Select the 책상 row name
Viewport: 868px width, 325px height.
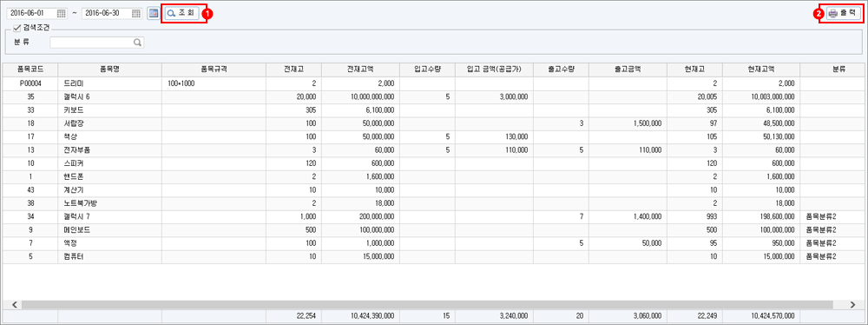coord(109,136)
